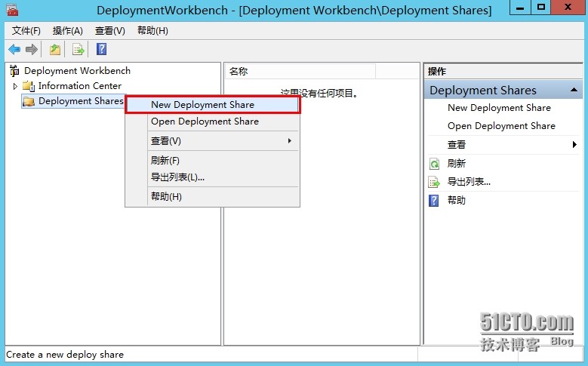Screen dimensions: 588x366
Task: Open the 文件(F) menu
Action: (26, 31)
